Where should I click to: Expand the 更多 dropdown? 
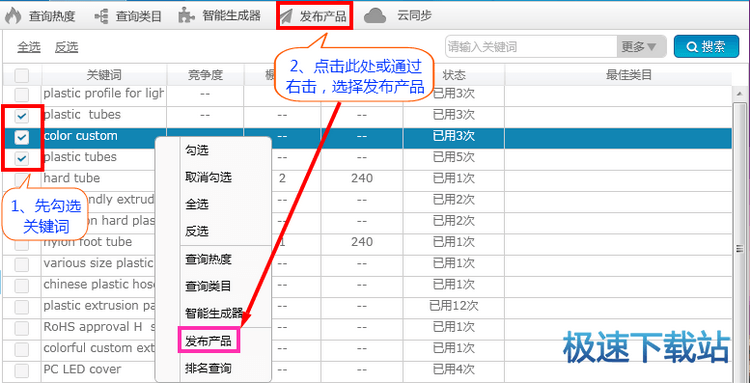coord(641,47)
